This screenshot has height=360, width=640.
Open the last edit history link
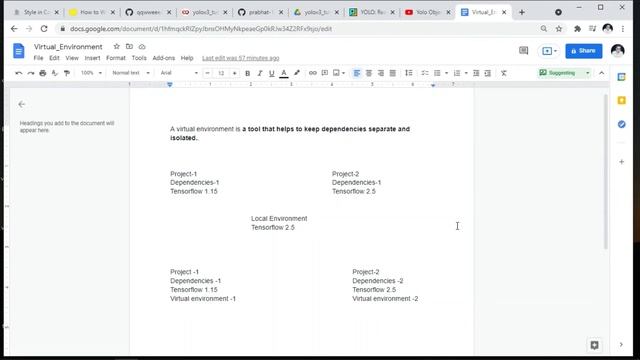point(241,58)
